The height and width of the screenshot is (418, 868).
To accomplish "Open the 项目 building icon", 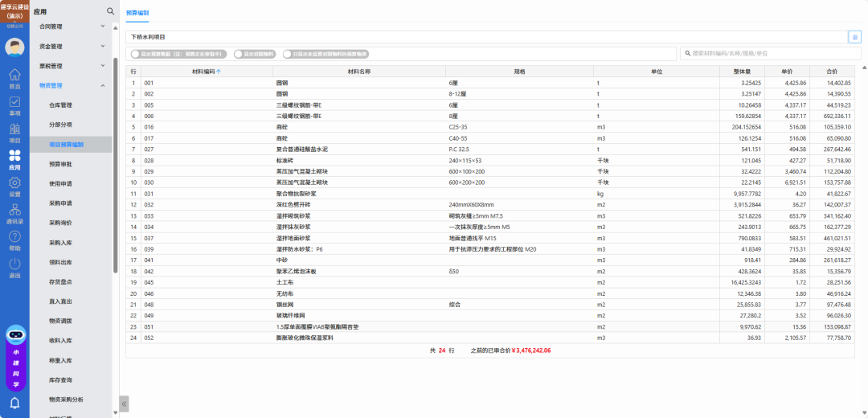I will (14, 133).
